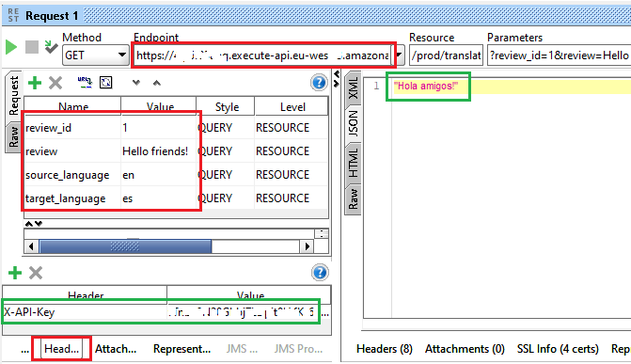This screenshot has width=631, height=364.
Task: Select the X-API-Key header cell
Action: pos(85,312)
